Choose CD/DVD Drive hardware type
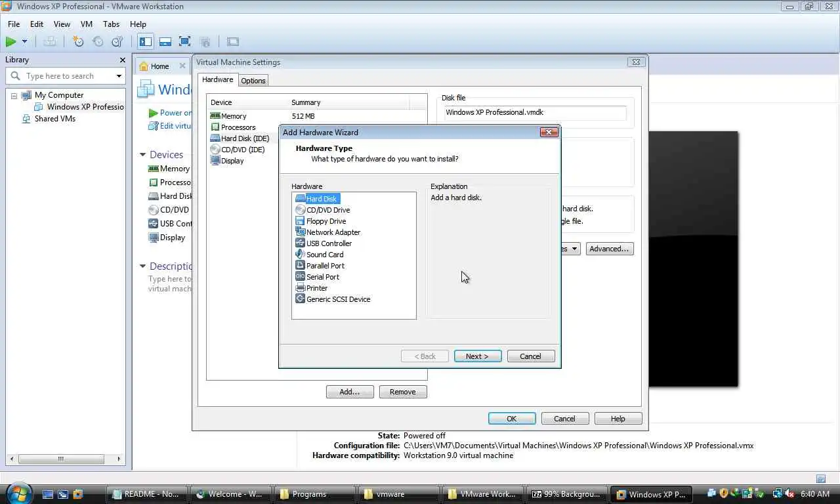The height and width of the screenshot is (504, 840). tap(322, 210)
